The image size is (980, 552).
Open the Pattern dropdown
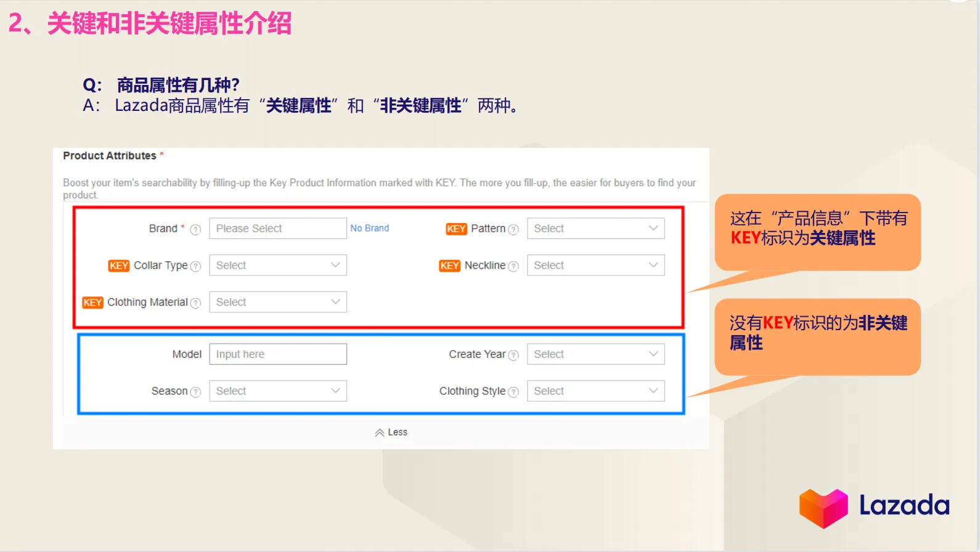coord(595,229)
